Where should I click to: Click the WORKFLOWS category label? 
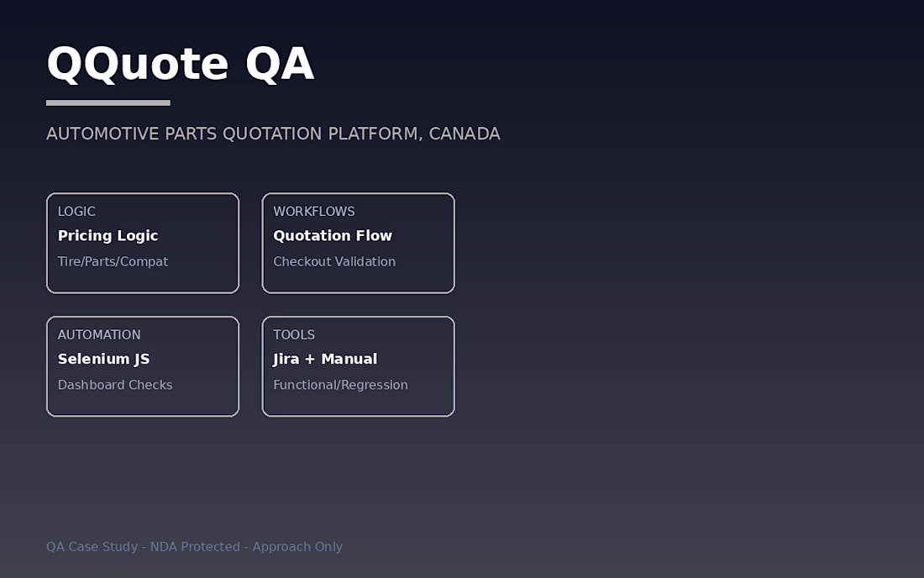click(314, 211)
